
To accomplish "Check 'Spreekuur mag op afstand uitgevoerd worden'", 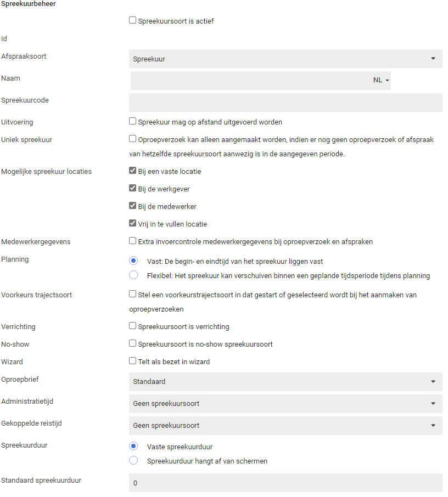I will coord(132,121).
